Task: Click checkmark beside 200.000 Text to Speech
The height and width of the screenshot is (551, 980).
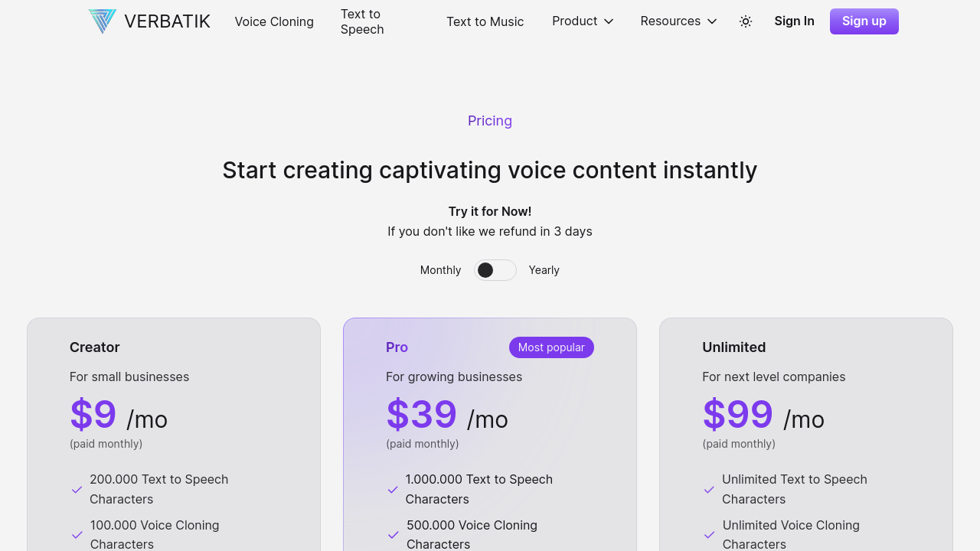Action: (77, 490)
